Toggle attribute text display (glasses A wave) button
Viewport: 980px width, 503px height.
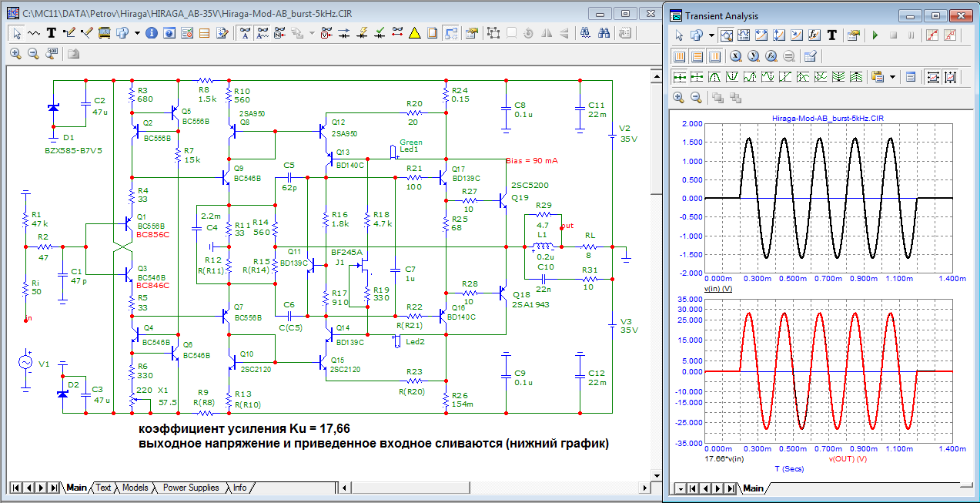coord(263,33)
